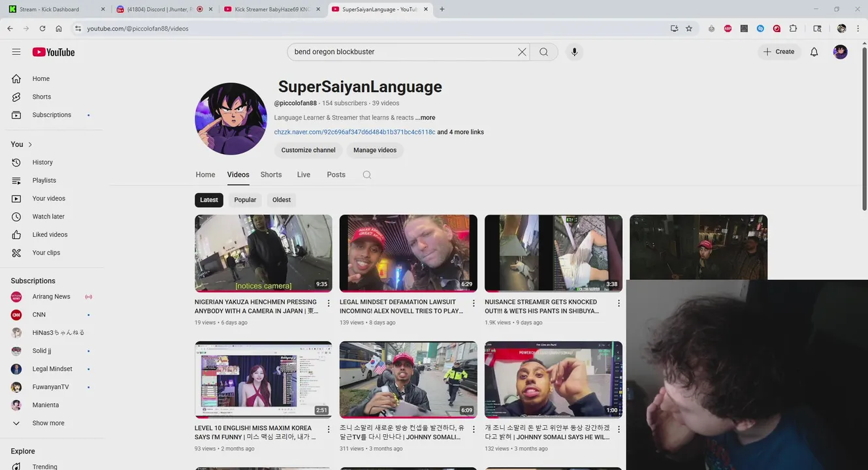Open options menu for 132 views Johnny Somali video
Viewport: 868px width, 470px height.
click(619, 430)
